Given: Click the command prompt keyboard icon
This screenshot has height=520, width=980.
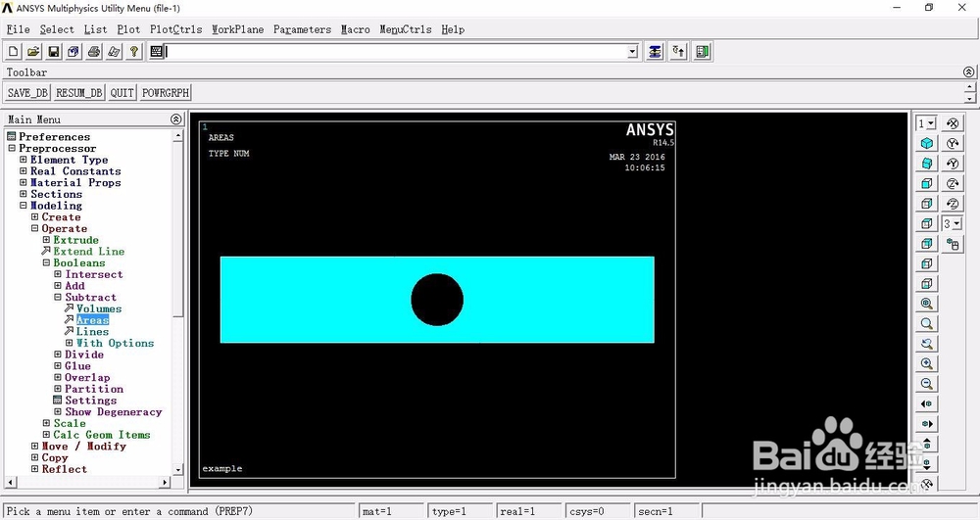Looking at the screenshot, I should click(156, 52).
